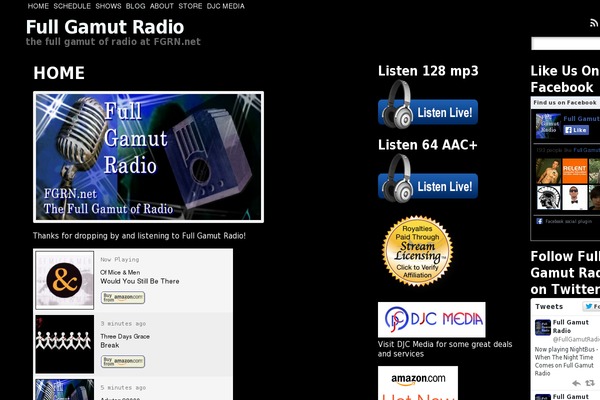
Task: Click the Facebook social plugin icon
Action: pyautogui.click(x=539, y=221)
